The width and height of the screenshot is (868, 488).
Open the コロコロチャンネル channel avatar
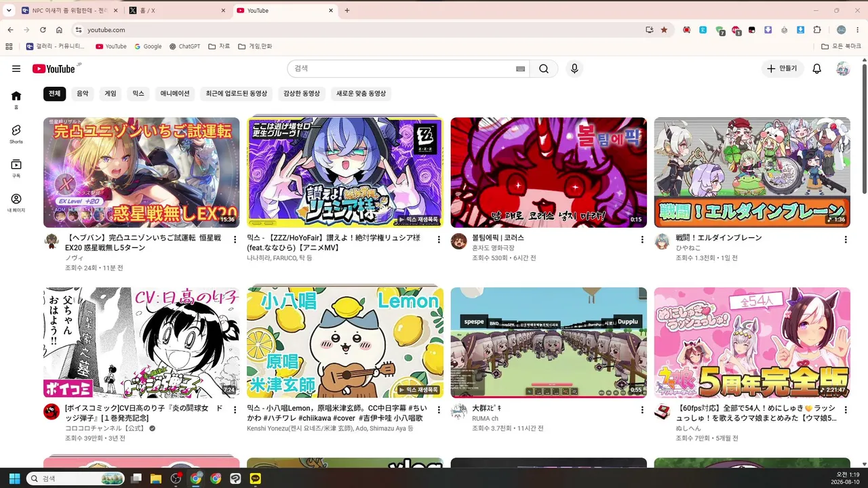52,411
